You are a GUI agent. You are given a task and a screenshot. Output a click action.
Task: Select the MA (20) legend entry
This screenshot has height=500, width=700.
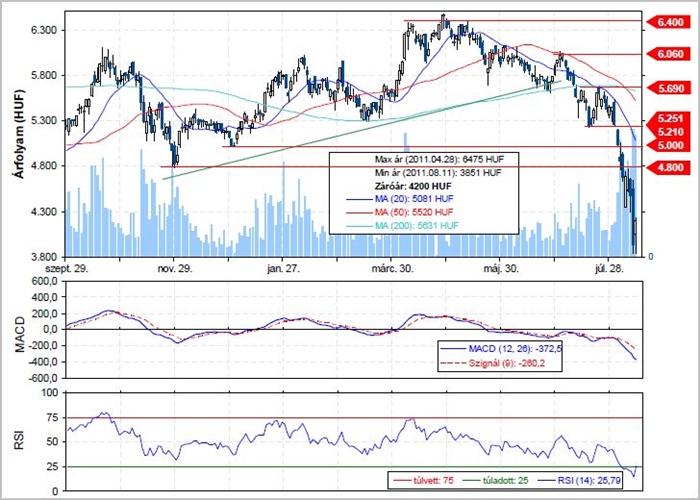(411, 198)
